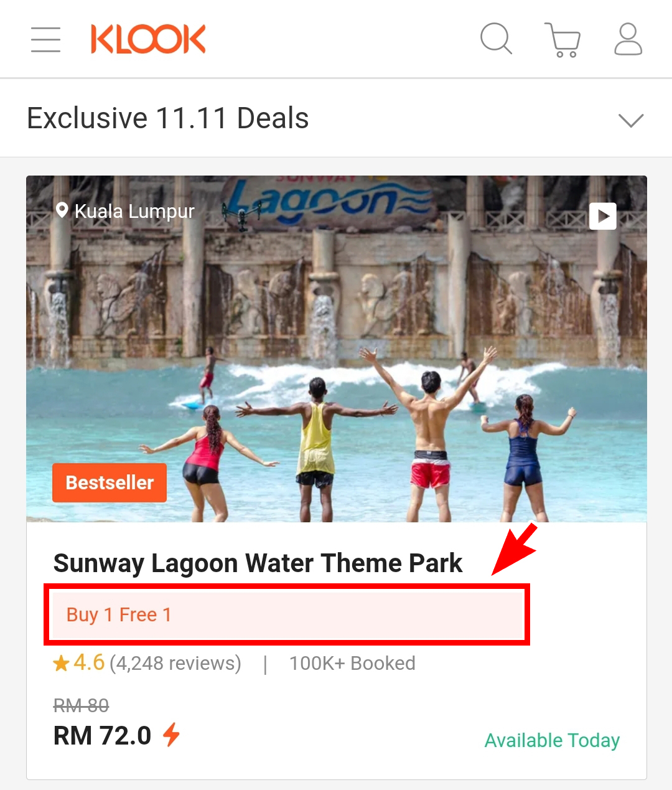Click the location pin icon

pyautogui.click(x=62, y=210)
